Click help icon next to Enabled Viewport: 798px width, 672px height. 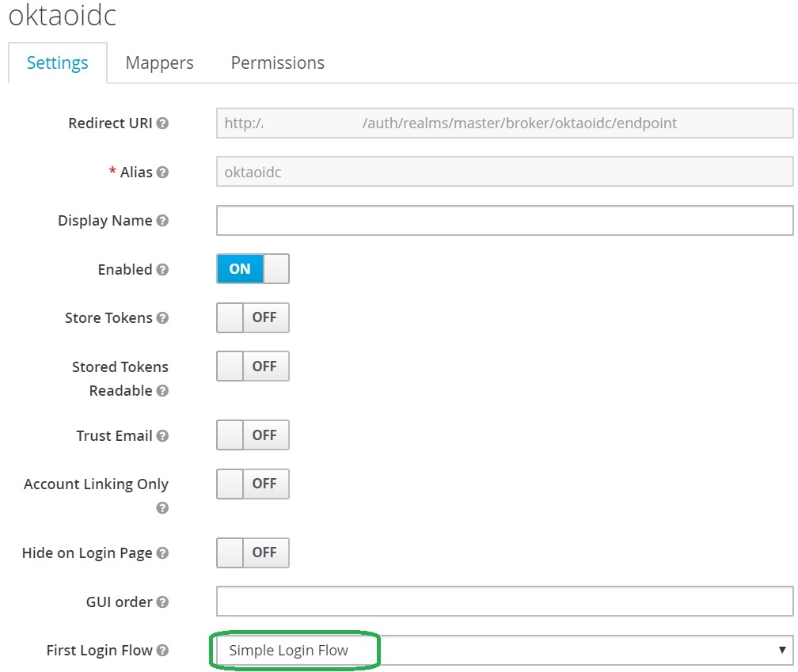(162, 270)
